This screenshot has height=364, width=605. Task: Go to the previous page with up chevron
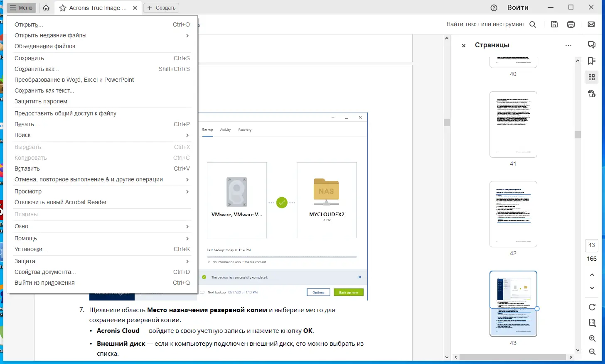point(592,275)
